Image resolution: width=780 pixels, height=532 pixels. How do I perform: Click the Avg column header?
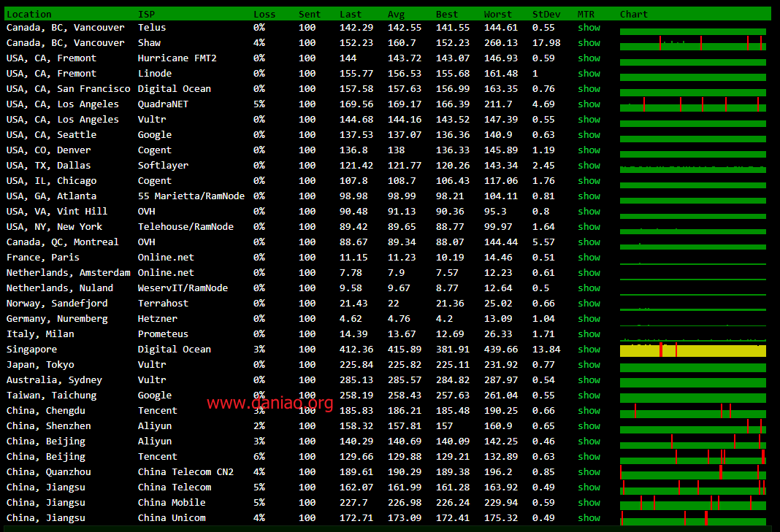tap(396, 15)
